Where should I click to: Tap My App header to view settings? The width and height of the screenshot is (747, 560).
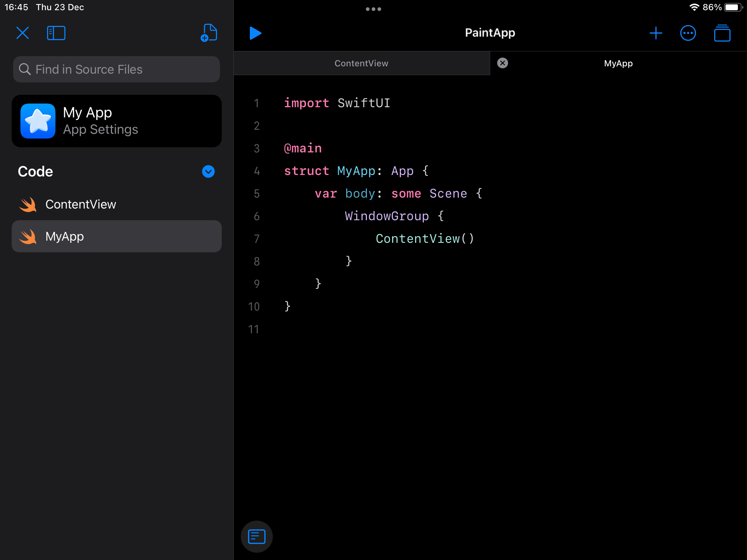pyautogui.click(x=116, y=120)
